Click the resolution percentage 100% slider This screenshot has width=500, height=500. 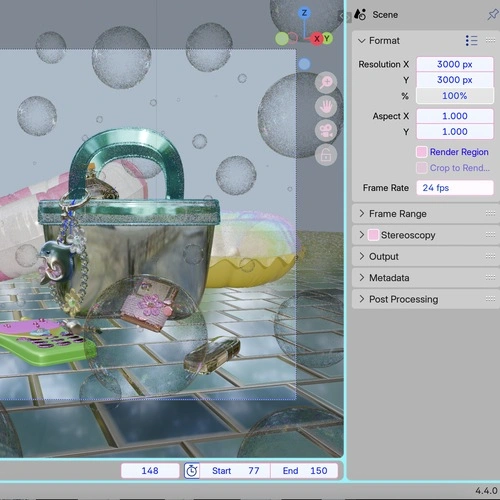click(455, 96)
